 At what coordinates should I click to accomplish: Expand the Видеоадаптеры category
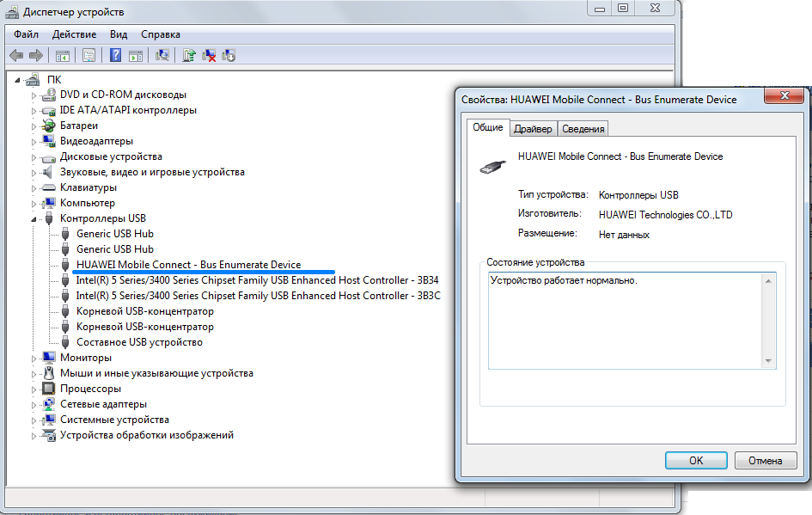coord(34,142)
